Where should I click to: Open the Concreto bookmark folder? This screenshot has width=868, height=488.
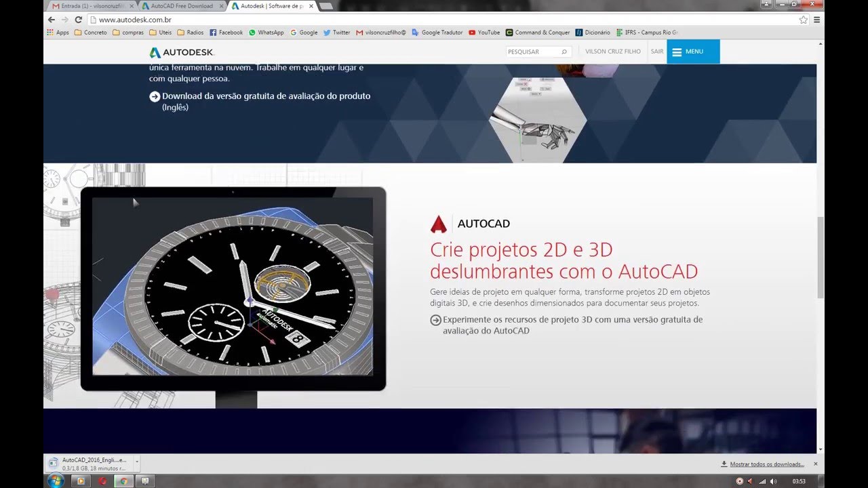(x=91, y=33)
